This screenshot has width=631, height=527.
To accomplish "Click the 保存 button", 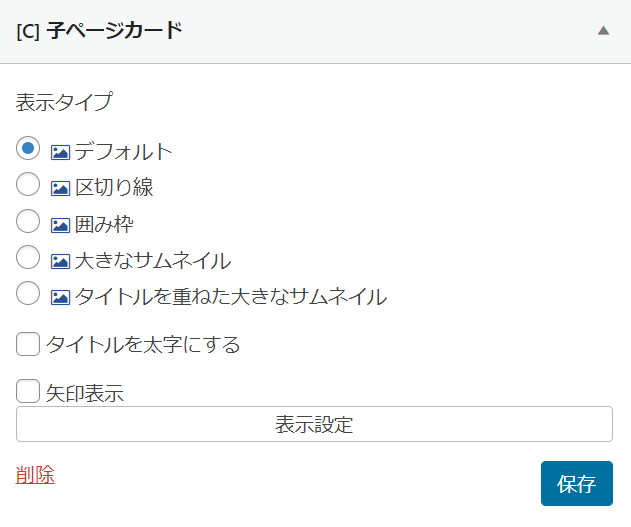I will pyautogui.click(x=577, y=483).
